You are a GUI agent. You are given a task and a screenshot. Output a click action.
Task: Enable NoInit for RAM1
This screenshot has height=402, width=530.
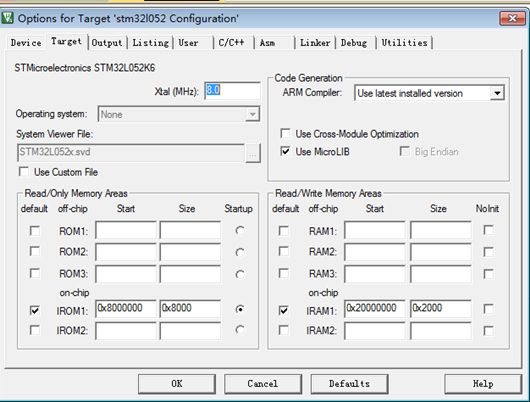pyautogui.click(x=488, y=230)
